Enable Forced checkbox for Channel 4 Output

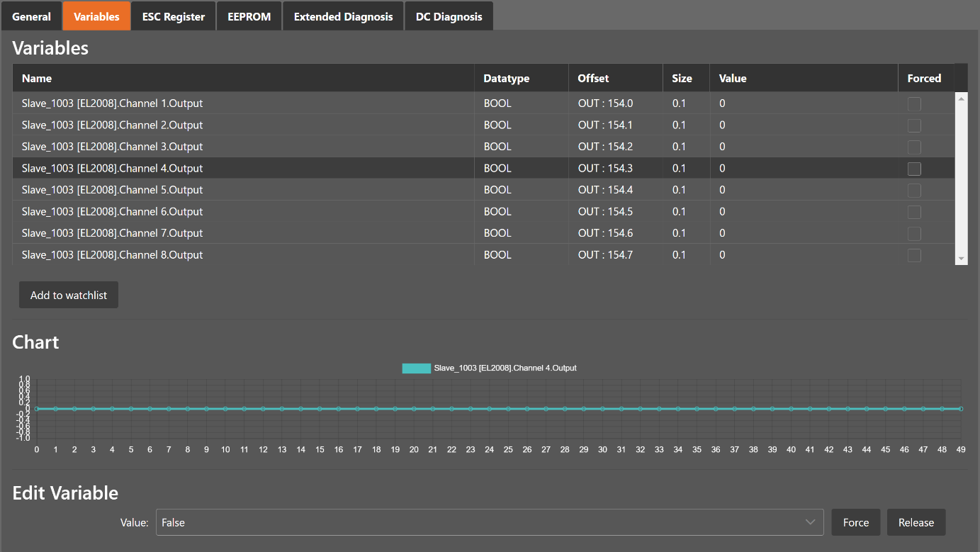(914, 169)
